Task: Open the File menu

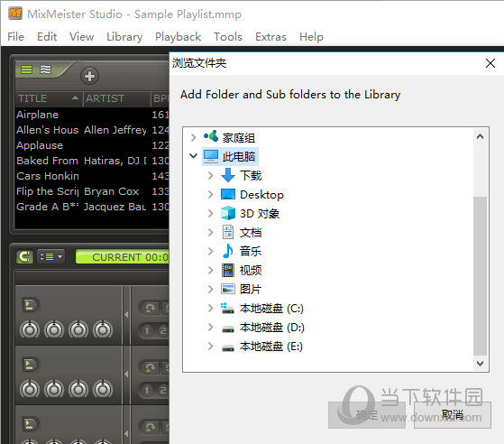Action: pos(15,37)
